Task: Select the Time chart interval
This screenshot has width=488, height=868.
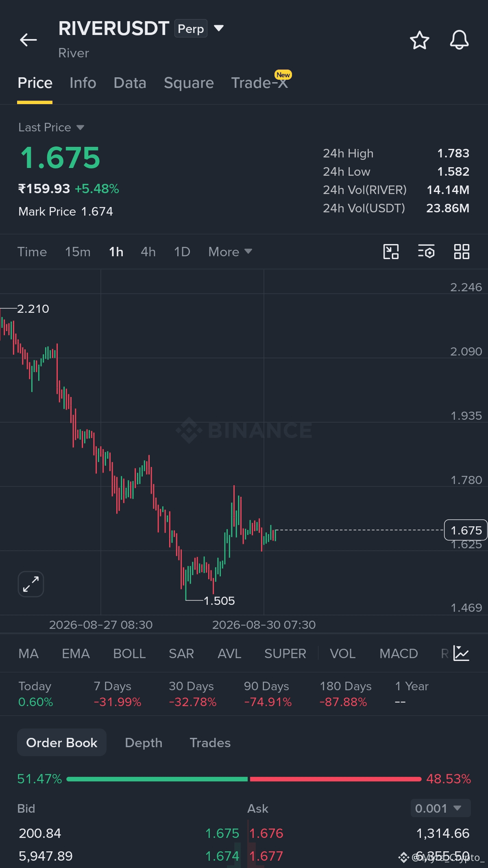Action: click(32, 252)
